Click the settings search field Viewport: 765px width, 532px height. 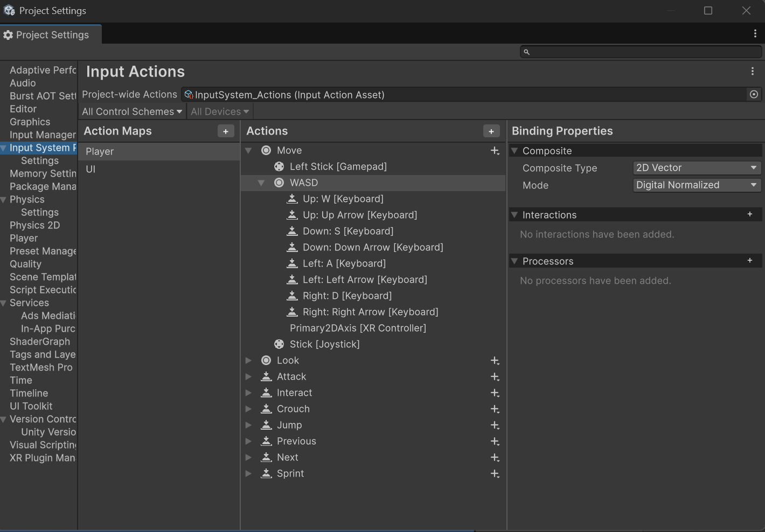tap(641, 52)
